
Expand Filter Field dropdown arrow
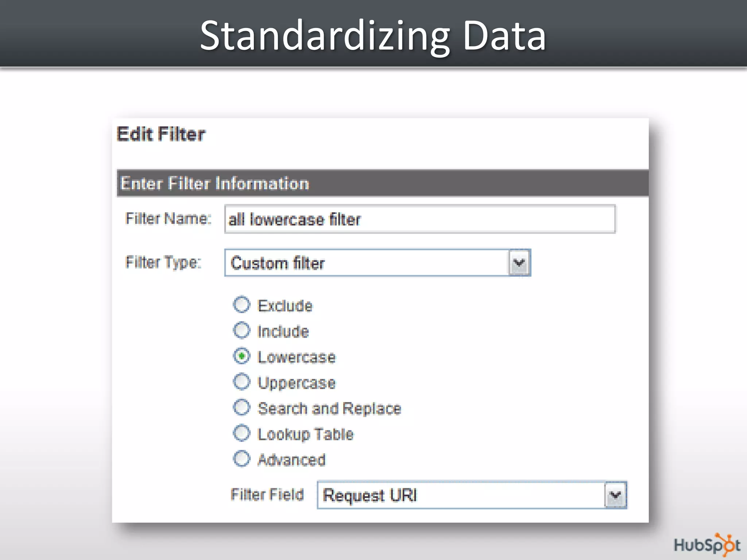tap(615, 495)
